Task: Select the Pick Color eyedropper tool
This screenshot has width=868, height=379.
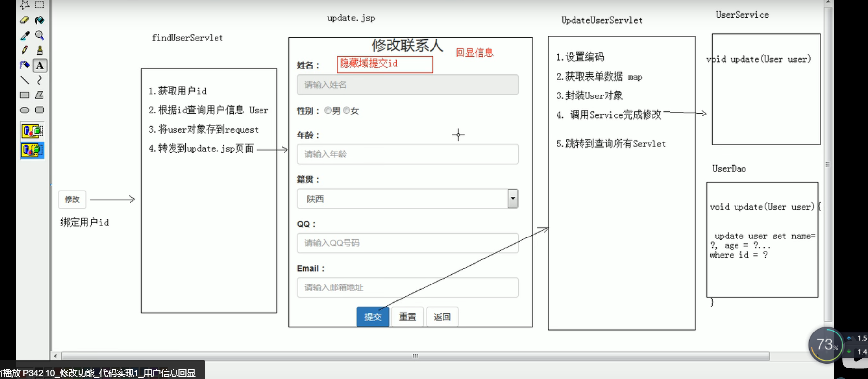Action: tap(25, 35)
